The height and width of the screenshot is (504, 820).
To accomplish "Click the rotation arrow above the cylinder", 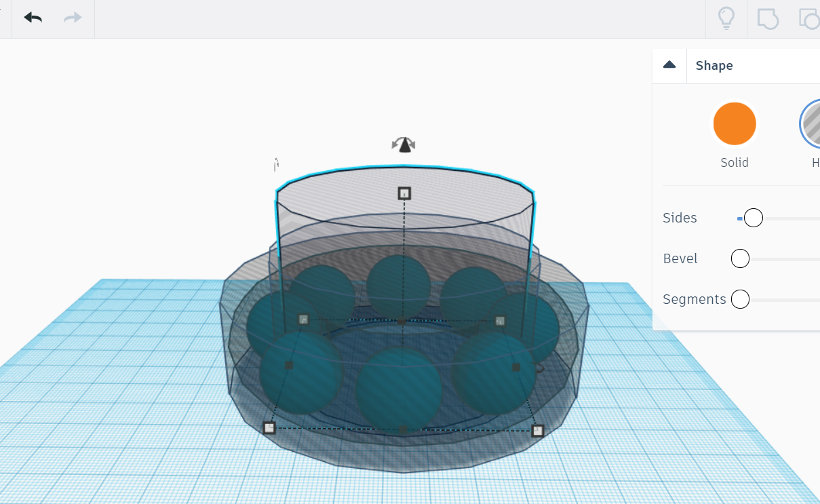I will 404,144.
